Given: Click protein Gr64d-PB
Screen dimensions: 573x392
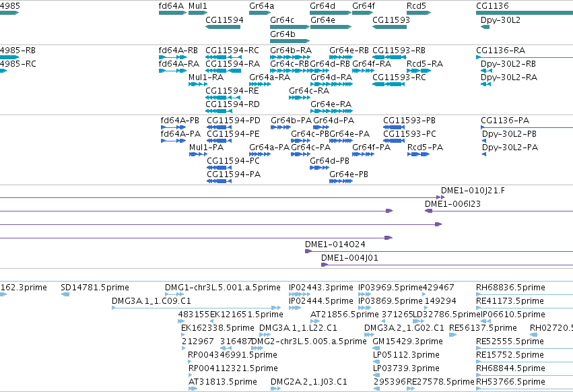Looking at the screenshot, I should coord(319,168).
